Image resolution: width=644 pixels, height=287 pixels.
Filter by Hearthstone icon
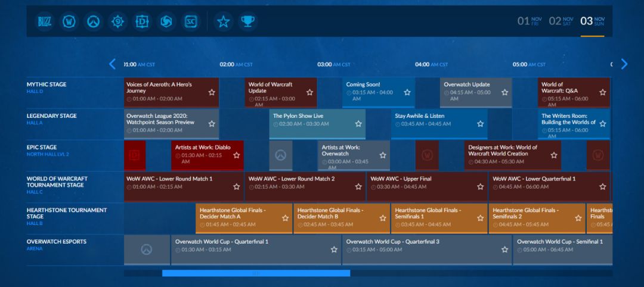point(117,21)
